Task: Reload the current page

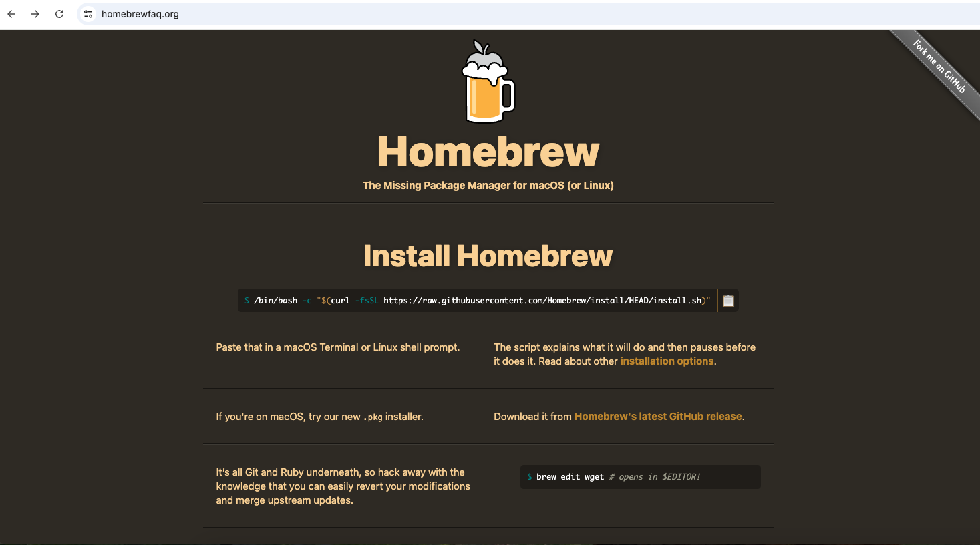Action: (x=59, y=14)
